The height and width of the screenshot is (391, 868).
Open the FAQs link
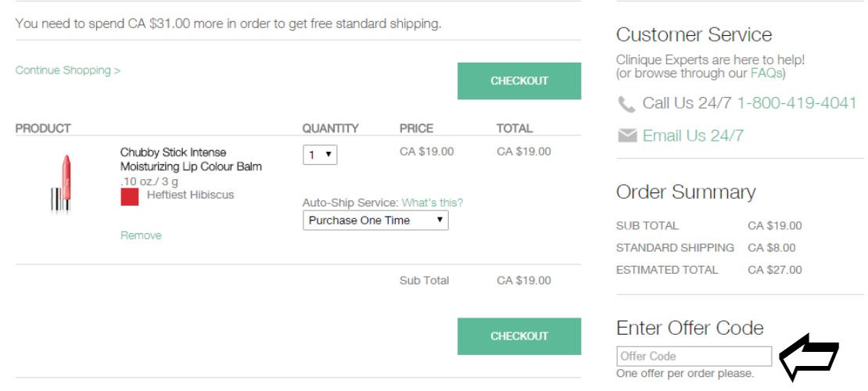[x=766, y=73]
